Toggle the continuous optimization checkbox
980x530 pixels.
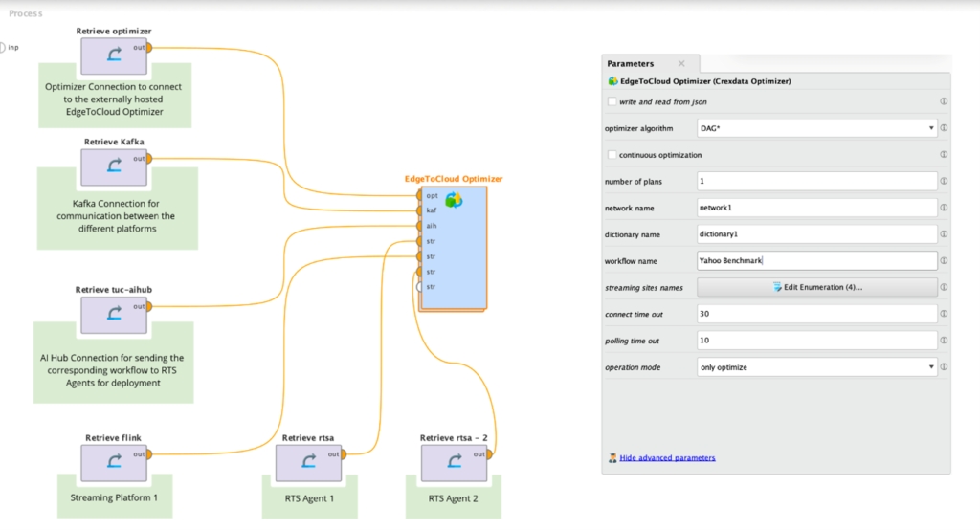pyautogui.click(x=612, y=155)
